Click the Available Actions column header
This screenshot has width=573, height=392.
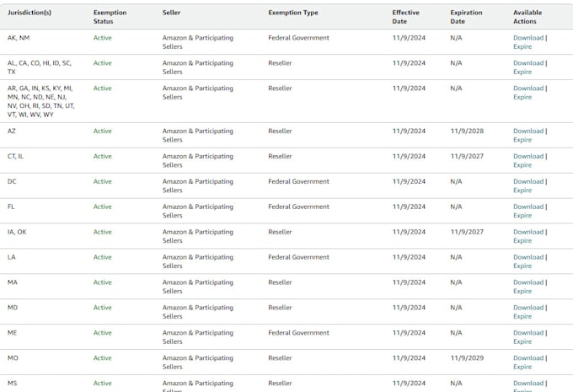[527, 17]
